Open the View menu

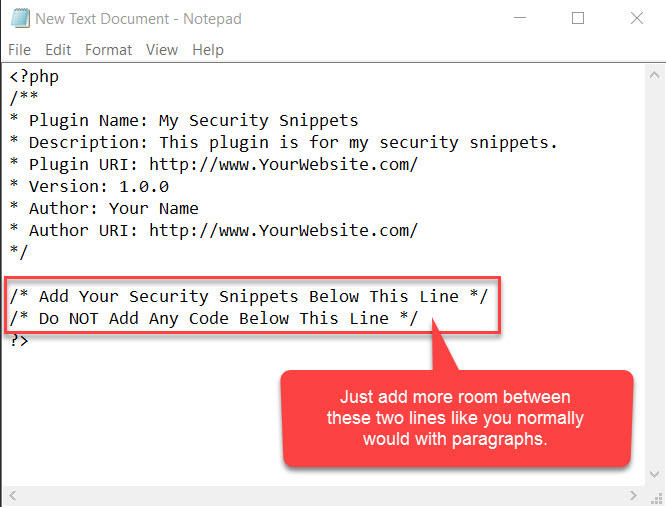tap(162, 50)
